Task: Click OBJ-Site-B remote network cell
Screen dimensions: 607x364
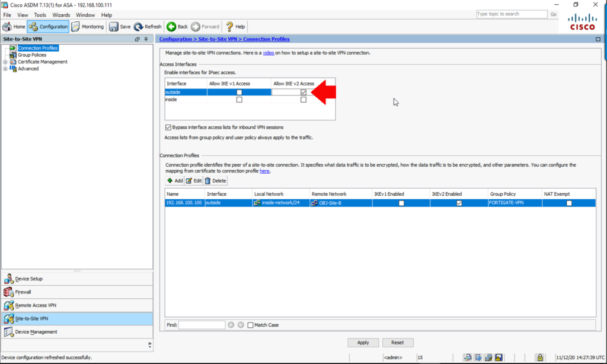Action: [x=341, y=203]
